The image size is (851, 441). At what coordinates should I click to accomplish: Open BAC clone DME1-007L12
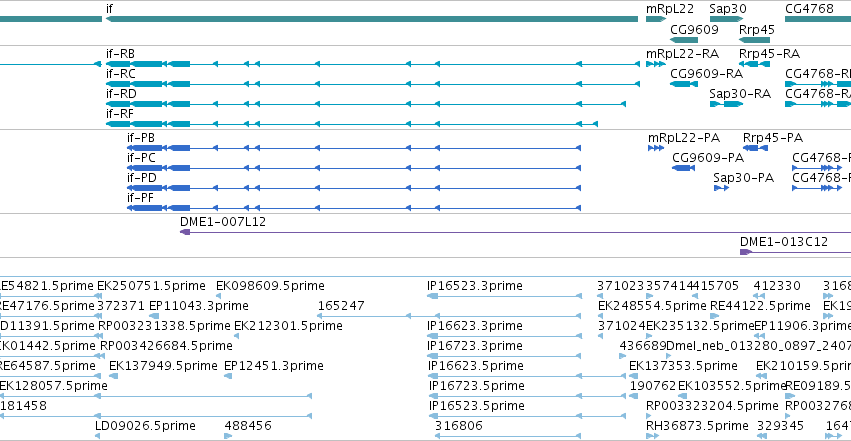(223, 222)
